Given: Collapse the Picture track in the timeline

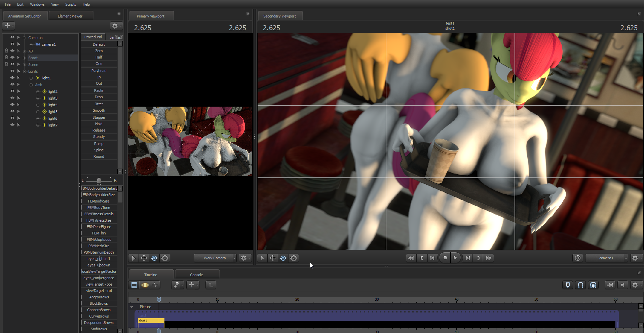Looking at the screenshot, I should 132,307.
